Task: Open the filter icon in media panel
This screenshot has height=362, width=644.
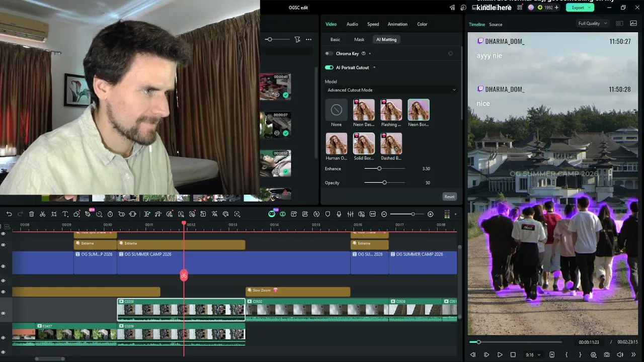Action: point(297,39)
